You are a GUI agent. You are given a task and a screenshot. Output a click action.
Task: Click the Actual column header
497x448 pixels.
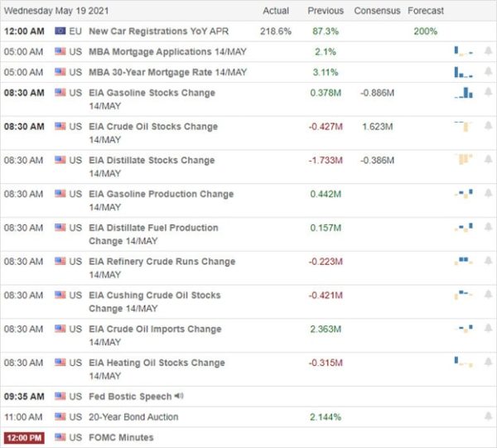[276, 11]
